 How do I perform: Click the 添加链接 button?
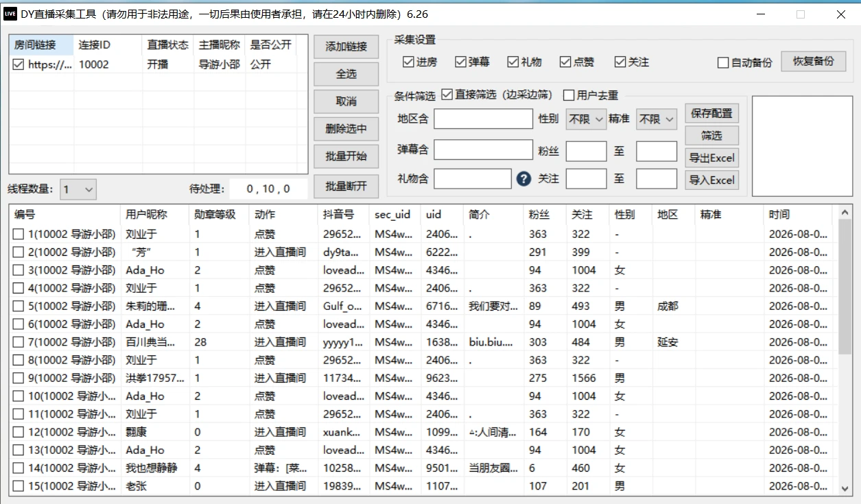(x=346, y=47)
